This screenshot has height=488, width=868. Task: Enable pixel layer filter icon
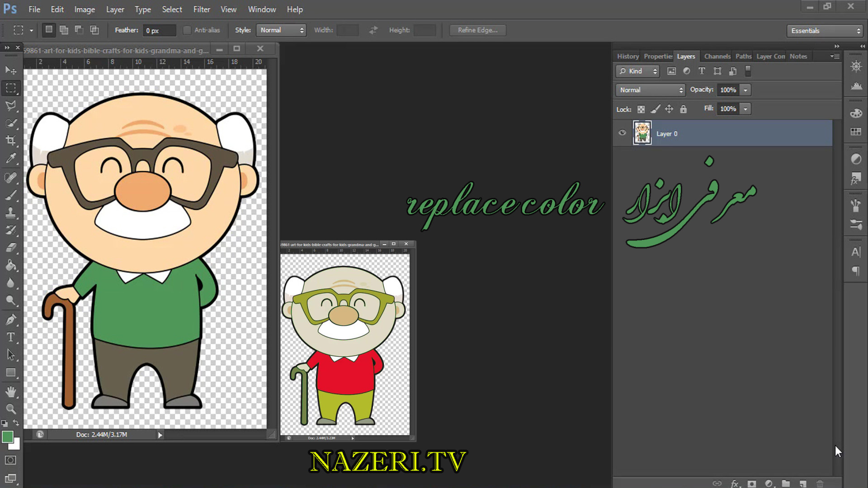(x=671, y=71)
